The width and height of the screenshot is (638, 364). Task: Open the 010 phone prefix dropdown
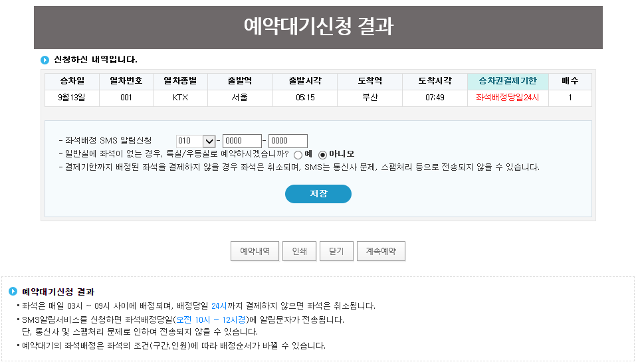tap(195, 141)
